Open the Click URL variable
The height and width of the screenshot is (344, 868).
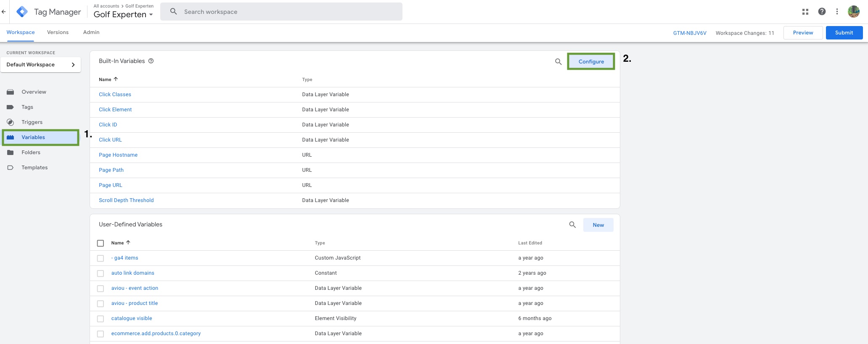(x=110, y=140)
